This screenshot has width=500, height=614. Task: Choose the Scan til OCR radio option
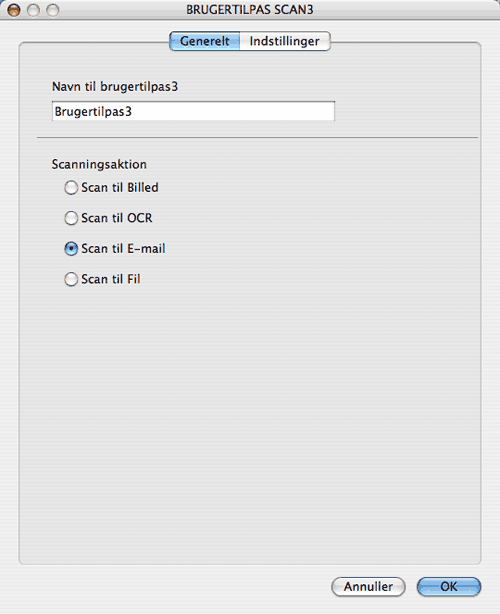71,218
